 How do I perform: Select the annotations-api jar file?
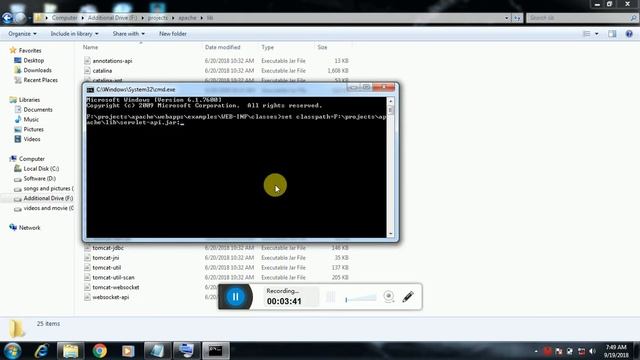point(112,61)
